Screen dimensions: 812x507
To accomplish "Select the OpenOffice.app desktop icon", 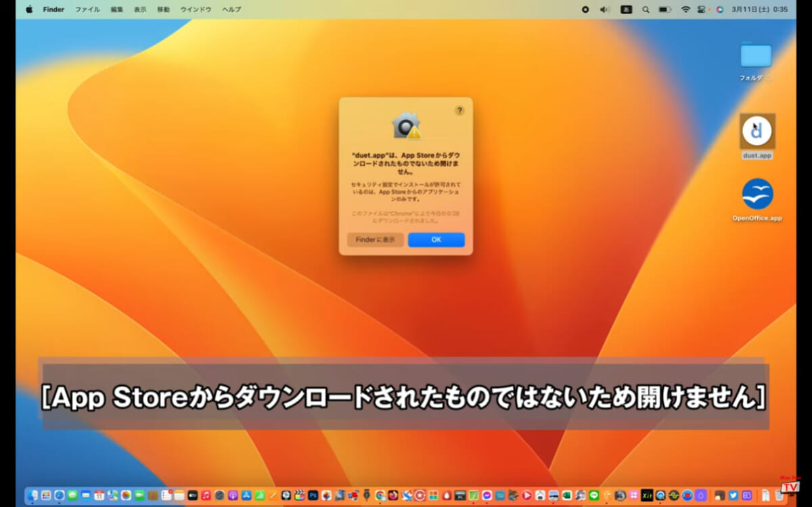I will [757, 194].
